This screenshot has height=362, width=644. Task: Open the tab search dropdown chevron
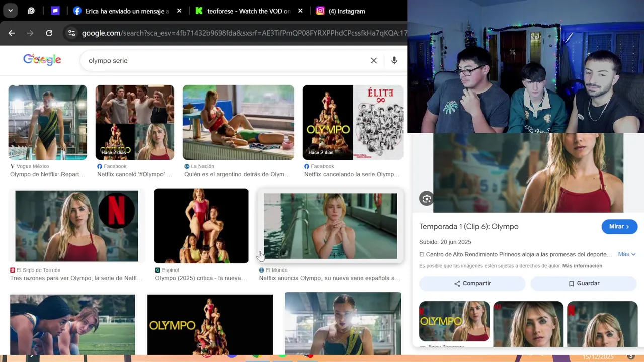coord(10,11)
